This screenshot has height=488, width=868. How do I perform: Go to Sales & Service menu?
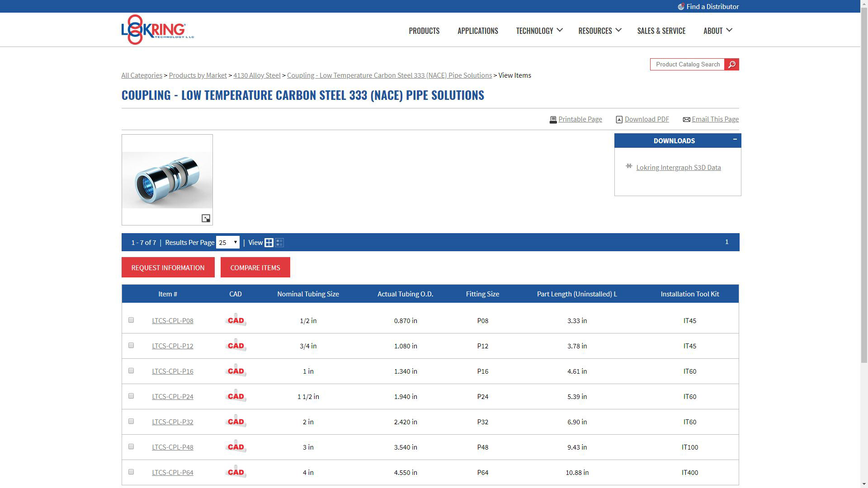pos(661,31)
